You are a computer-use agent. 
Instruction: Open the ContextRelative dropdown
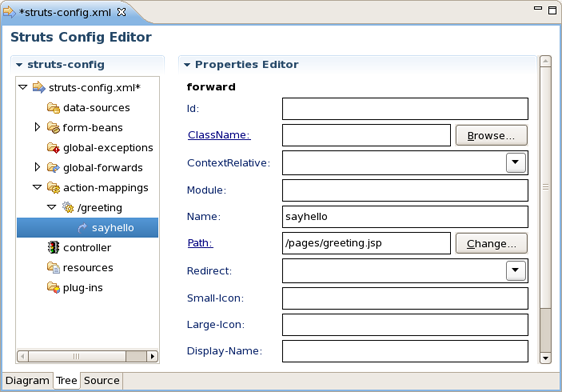point(516,163)
